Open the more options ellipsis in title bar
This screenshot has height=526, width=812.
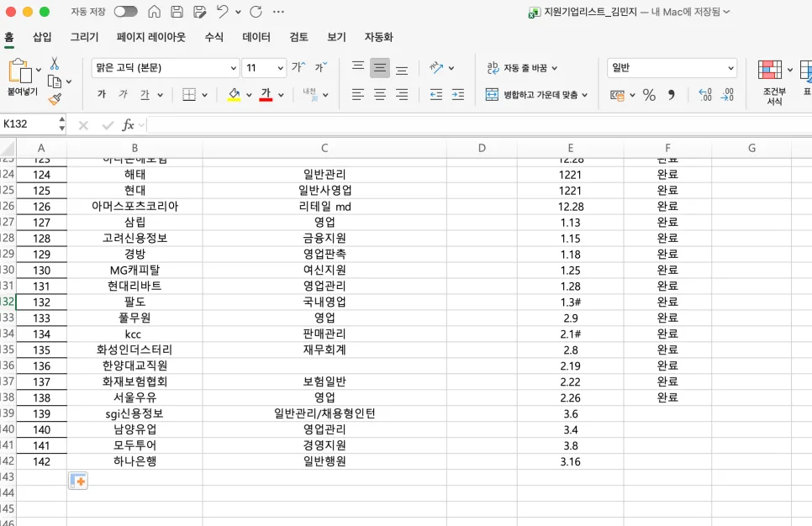click(278, 12)
